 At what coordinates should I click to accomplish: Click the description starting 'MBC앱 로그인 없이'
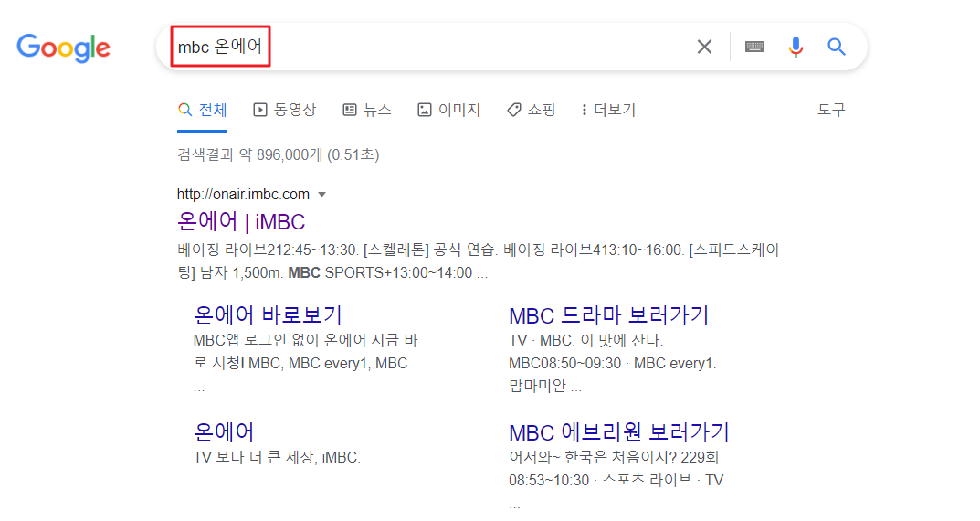click(x=306, y=364)
